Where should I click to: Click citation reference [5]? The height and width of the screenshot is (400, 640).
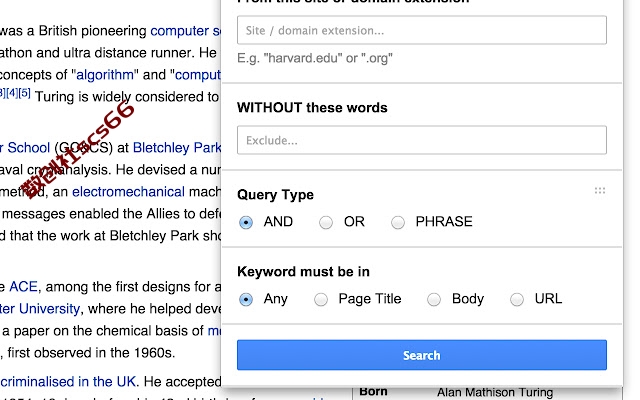coord(24,93)
